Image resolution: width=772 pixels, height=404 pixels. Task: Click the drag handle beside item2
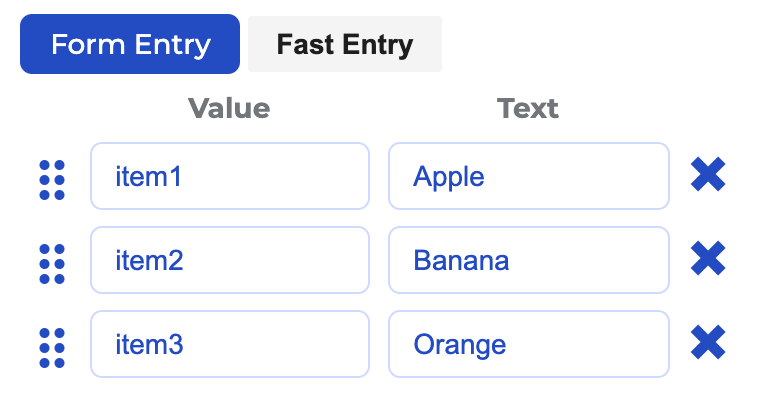point(52,261)
